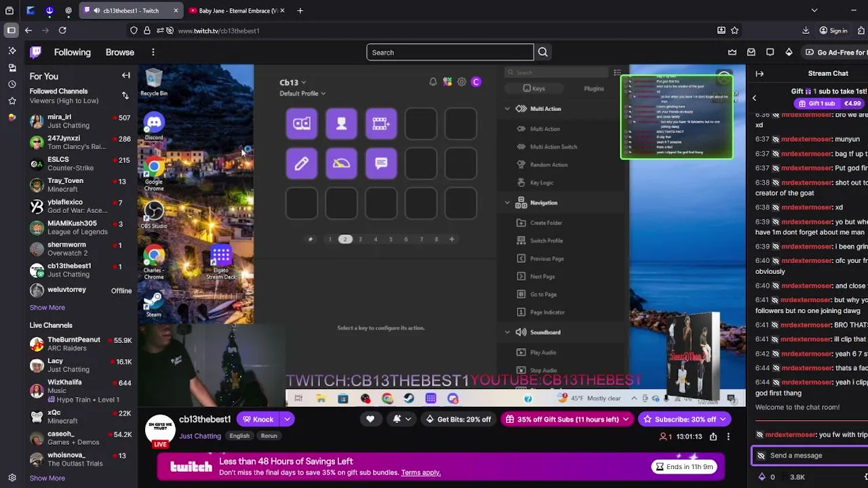
Task: Open a new browser tab
Action: [x=300, y=10]
